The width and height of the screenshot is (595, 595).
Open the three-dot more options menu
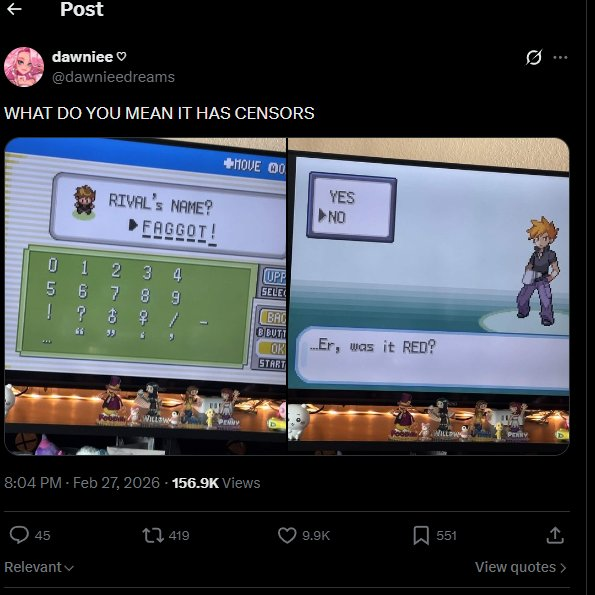560,58
